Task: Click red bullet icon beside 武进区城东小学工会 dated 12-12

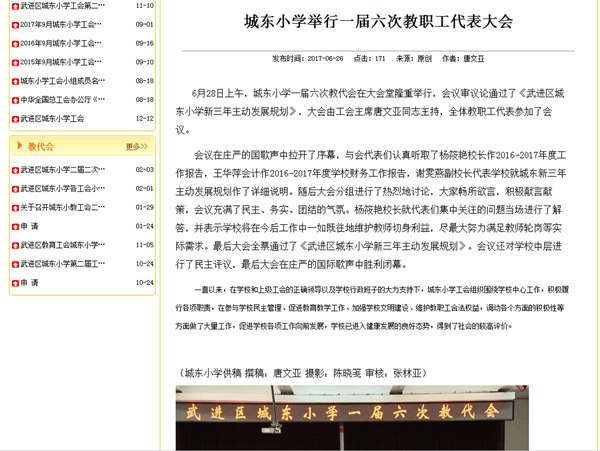Action: (15, 119)
